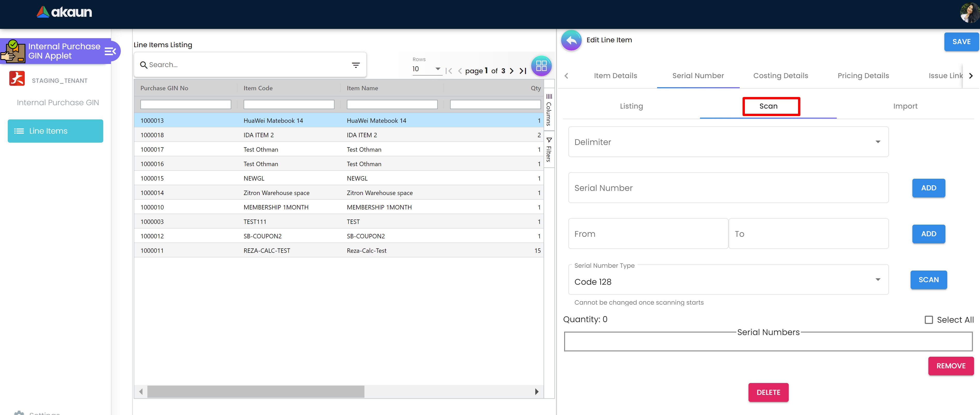
Task: Go to the last page icon
Action: [523, 71]
